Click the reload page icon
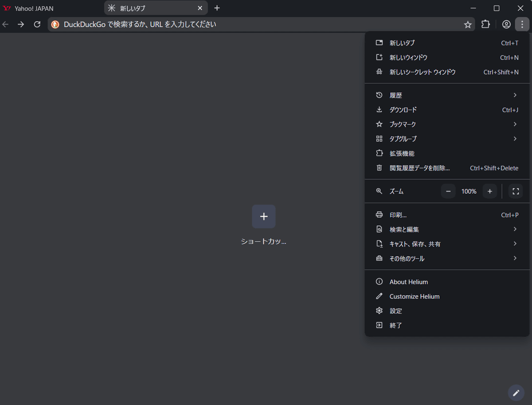Viewport: 532px width, 405px height. 37,24
